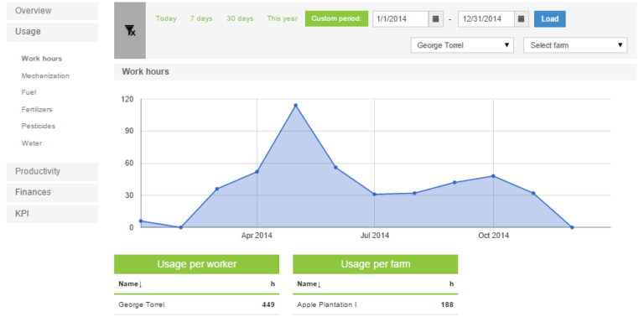
Task: Filter by This year
Action: click(282, 18)
